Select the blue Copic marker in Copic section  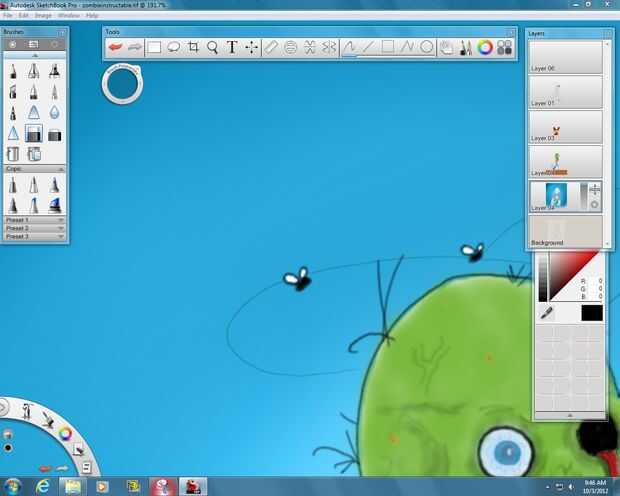click(x=55, y=206)
